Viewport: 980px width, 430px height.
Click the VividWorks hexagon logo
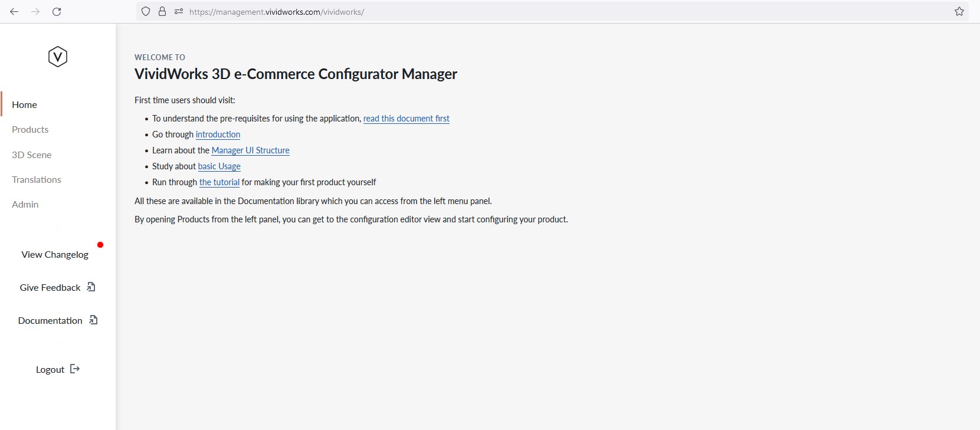pyautogui.click(x=58, y=57)
